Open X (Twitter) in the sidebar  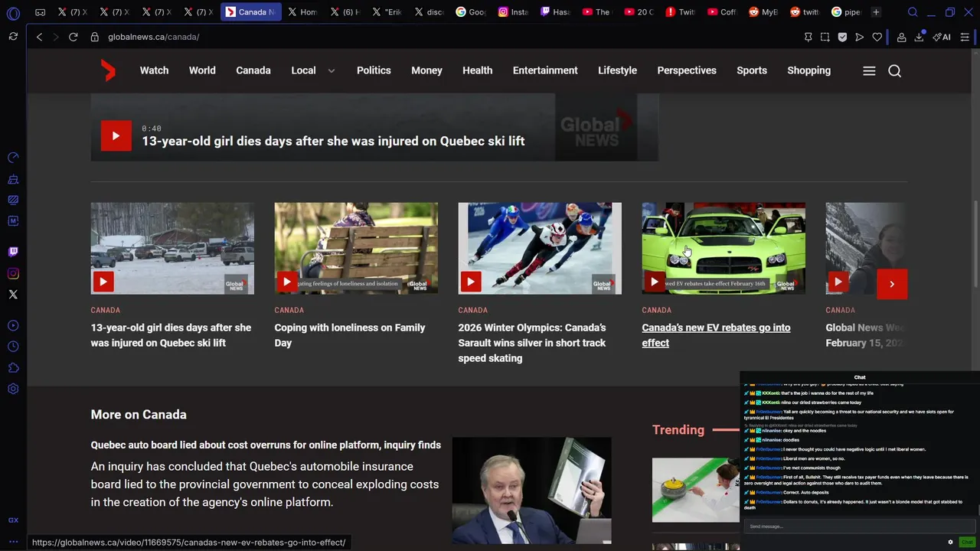[13, 294]
